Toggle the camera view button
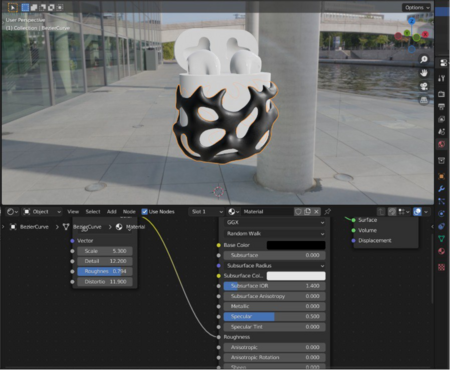 click(424, 87)
